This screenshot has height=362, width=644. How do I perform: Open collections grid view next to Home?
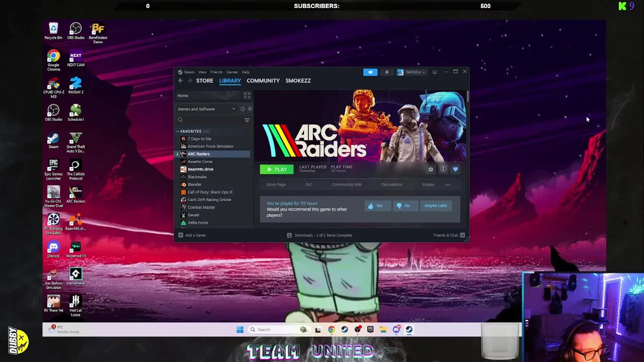[247, 96]
